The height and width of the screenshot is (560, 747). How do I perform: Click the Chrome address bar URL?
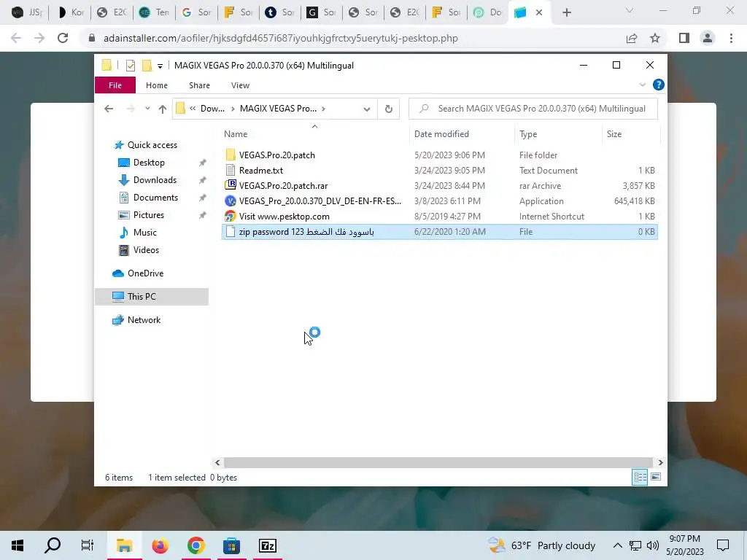281,38
